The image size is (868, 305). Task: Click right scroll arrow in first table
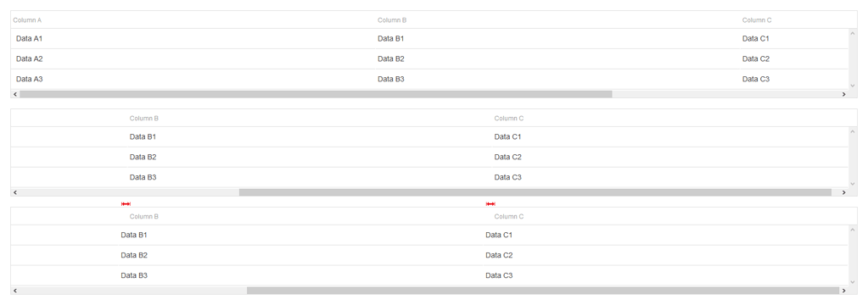pyautogui.click(x=843, y=94)
